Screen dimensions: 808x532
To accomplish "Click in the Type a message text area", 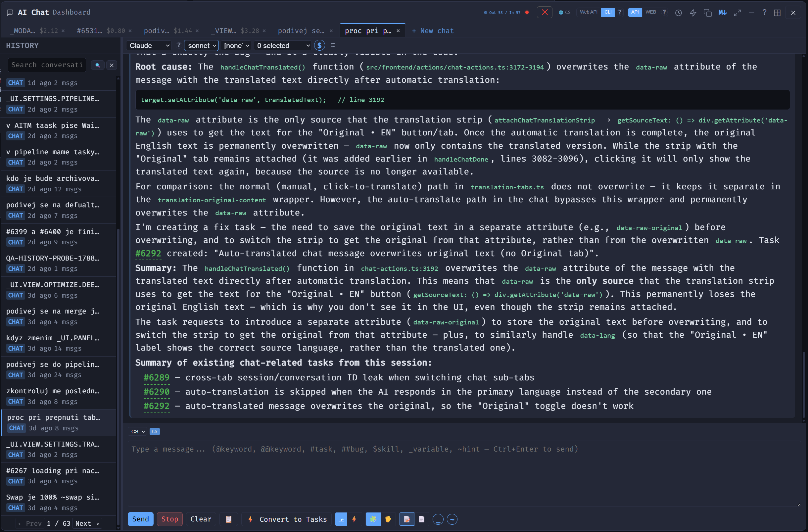I will tap(464, 473).
